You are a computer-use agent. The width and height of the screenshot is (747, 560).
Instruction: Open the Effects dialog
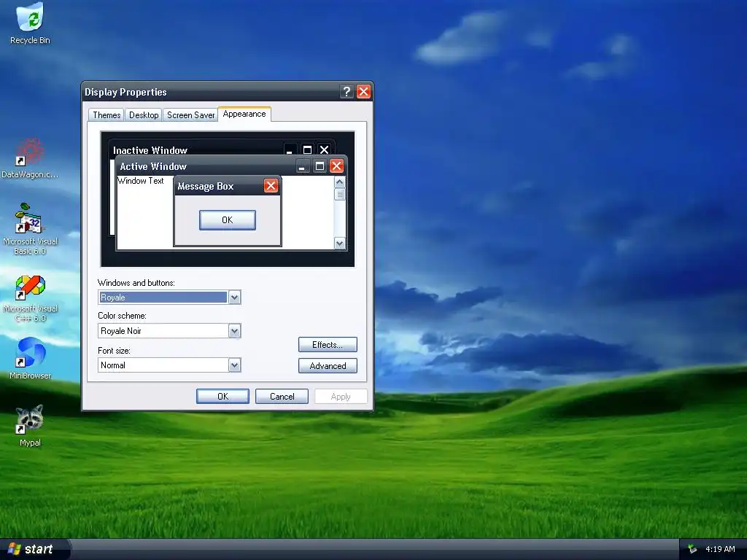[328, 345]
